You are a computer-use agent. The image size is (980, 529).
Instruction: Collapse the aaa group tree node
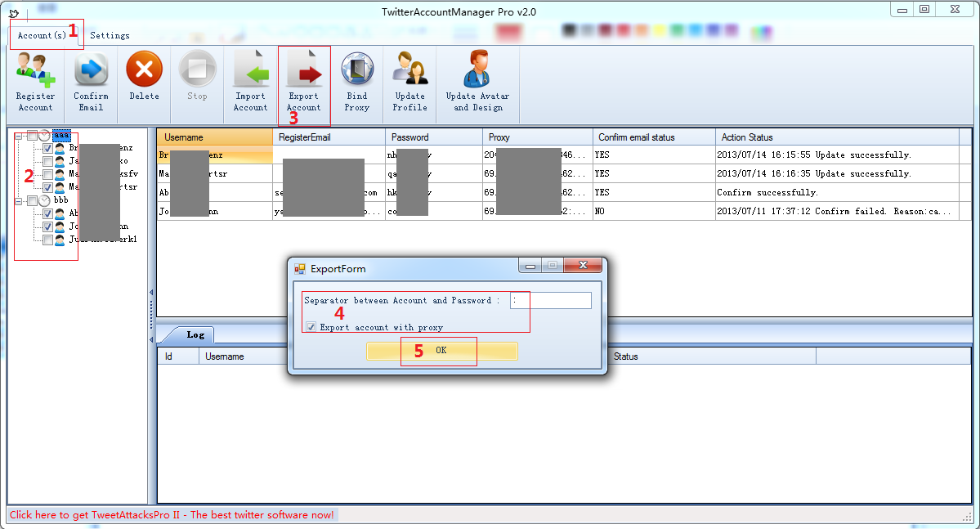[x=19, y=136]
